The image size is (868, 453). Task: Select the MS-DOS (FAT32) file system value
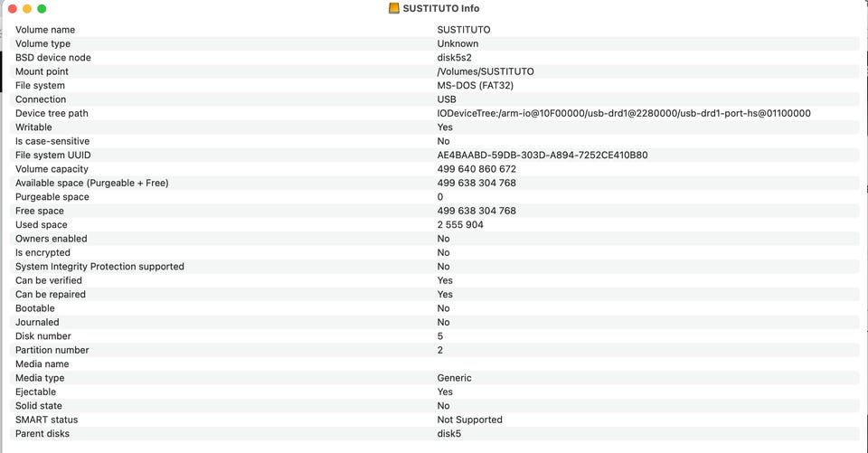[x=475, y=85]
